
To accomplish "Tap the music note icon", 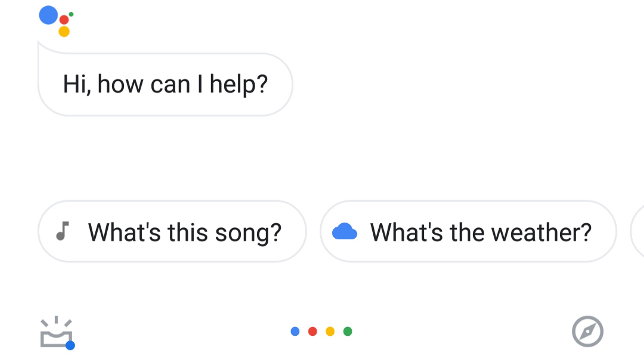I will [63, 231].
